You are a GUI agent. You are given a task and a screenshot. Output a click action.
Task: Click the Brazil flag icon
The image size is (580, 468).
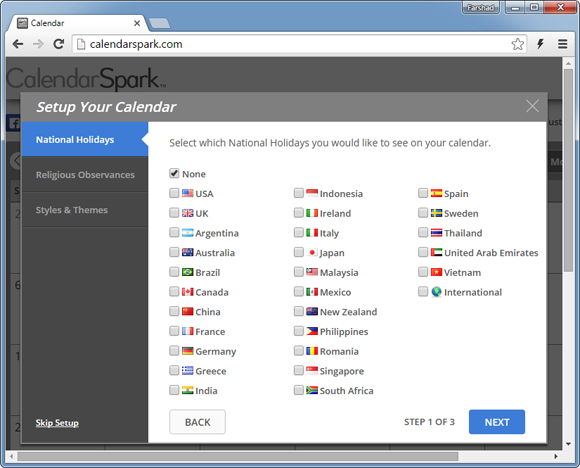point(188,272)
